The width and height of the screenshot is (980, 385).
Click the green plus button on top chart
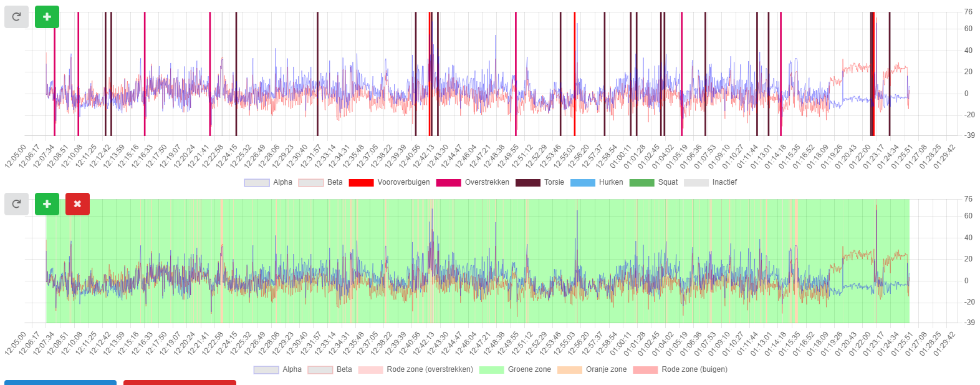pos(47,17)
